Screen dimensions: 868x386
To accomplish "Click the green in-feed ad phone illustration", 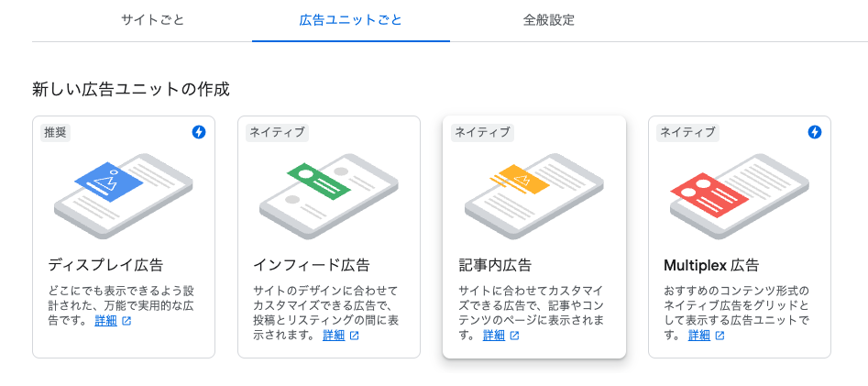I will (328, 195).
